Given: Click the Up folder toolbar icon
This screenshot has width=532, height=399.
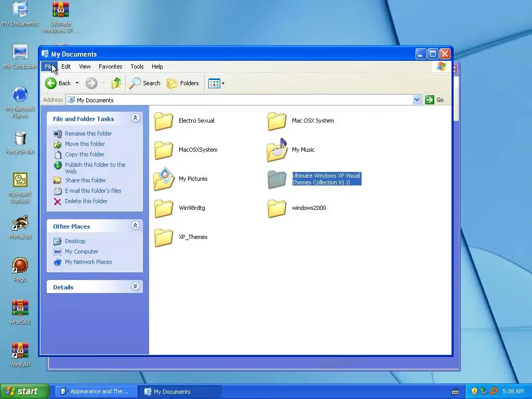Looking at the screenshot, I should (116, 83).
